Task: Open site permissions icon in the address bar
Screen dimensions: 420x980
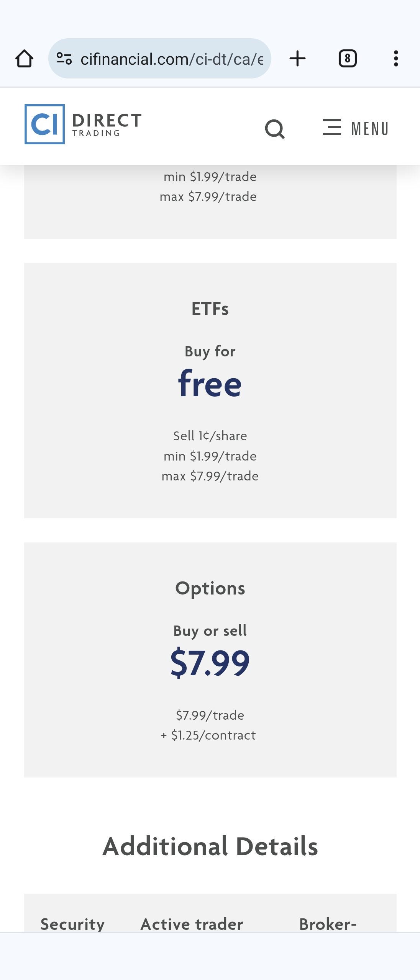Action: (64, 58)
